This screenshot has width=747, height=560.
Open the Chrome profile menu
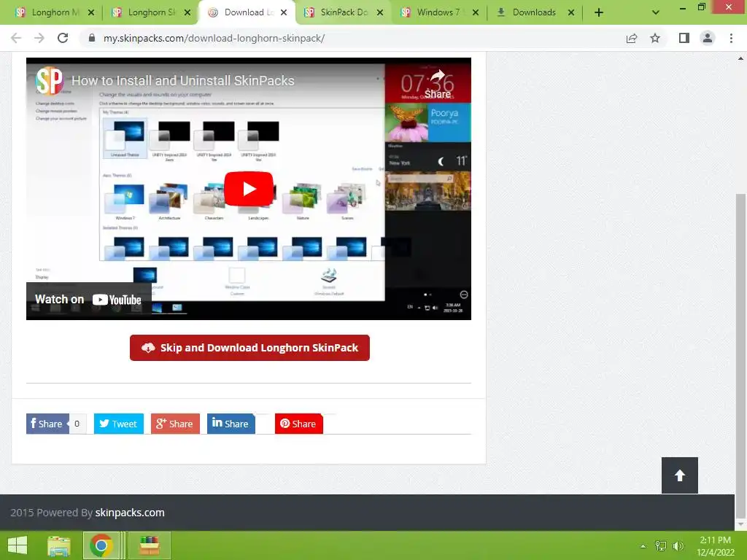click(x=708, y=38)
